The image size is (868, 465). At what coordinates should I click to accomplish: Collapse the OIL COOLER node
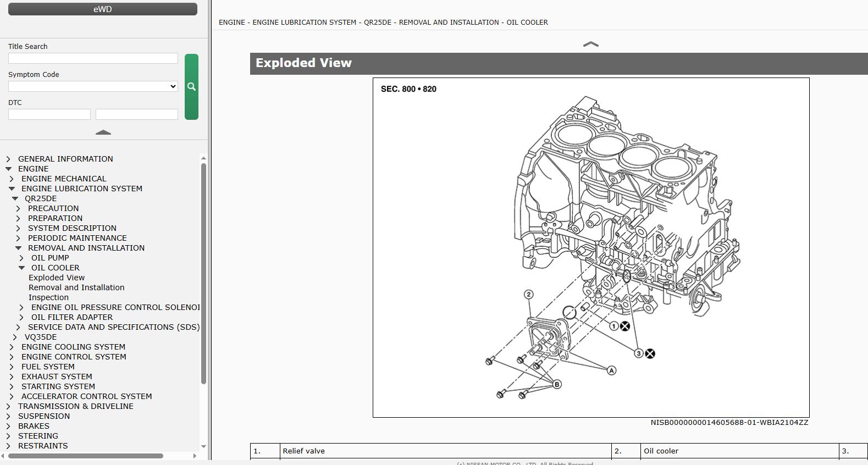tap(21, 268)
